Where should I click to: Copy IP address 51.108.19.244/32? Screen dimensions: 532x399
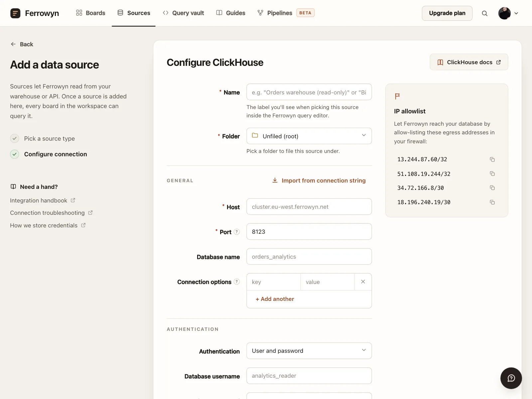[492, 174]
